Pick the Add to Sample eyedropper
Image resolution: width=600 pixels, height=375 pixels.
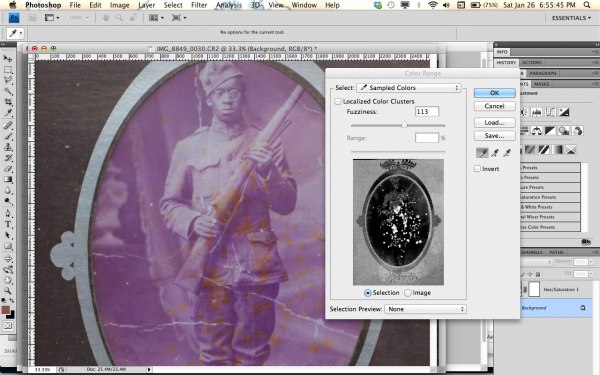click(x=495, y=153)
